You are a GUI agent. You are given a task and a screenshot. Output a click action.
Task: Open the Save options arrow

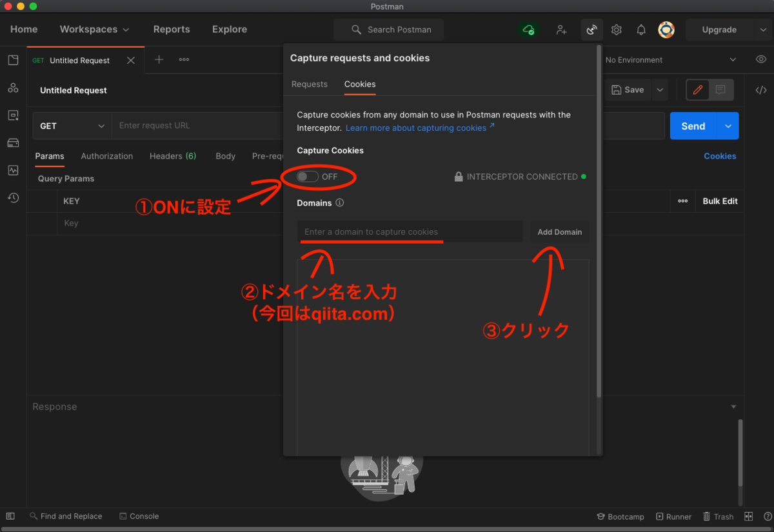coord(660,90)
